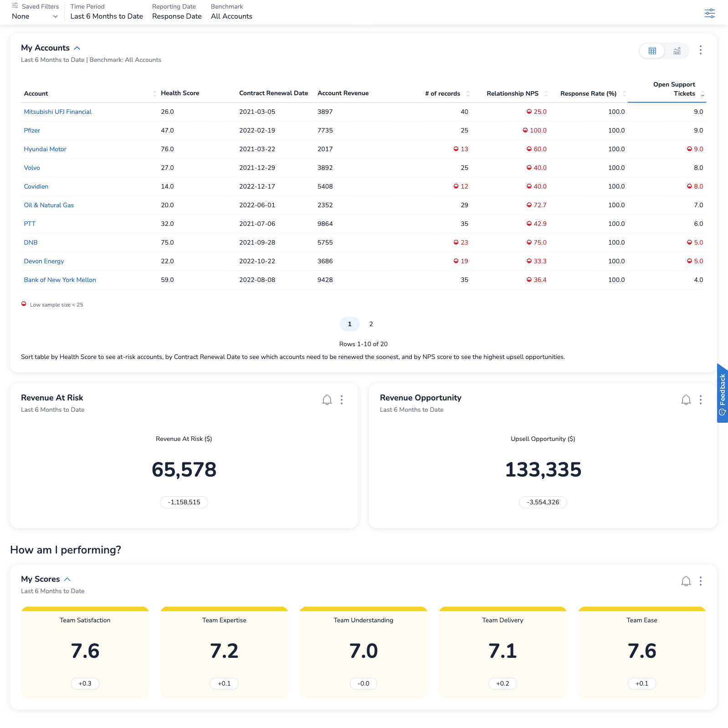Click the Revenue At Risk alert bell
This screenshot has height=728, width=728.
pos(327,400)
